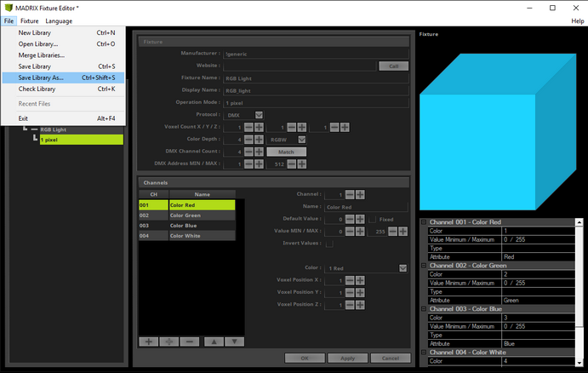Decrease DMX Address MIN value
588x373 pixels.
point(248,164)
